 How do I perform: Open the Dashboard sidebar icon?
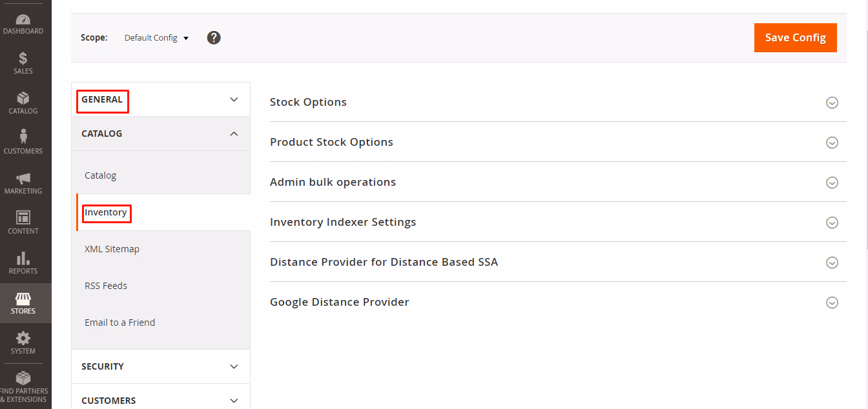point(23,20)
